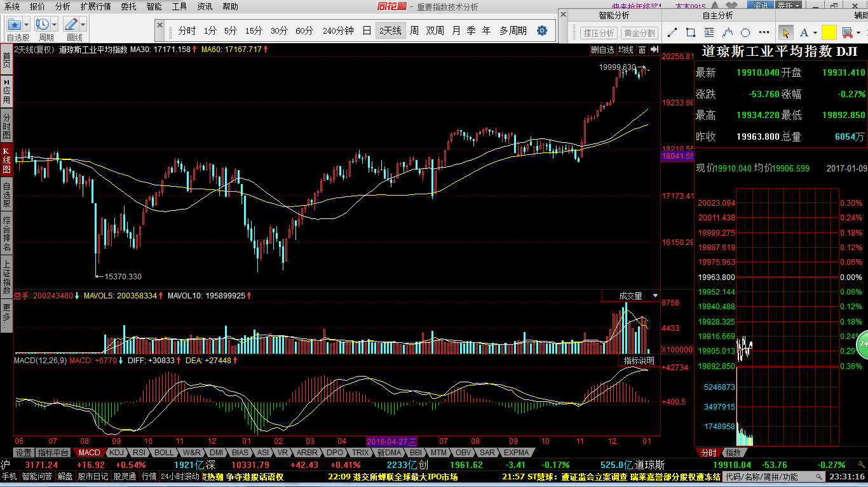This screenshot has width=868, height=487.
Task: Open the 分时图 side tab
Action: (6, 126)
